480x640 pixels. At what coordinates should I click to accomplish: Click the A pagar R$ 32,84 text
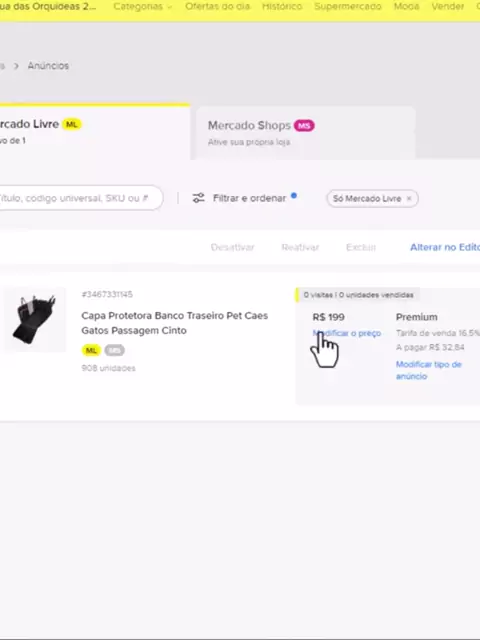[430, 347]
